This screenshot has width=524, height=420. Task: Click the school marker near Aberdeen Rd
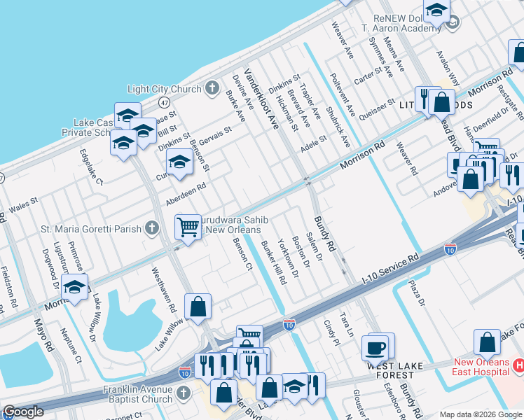[179, 162]
